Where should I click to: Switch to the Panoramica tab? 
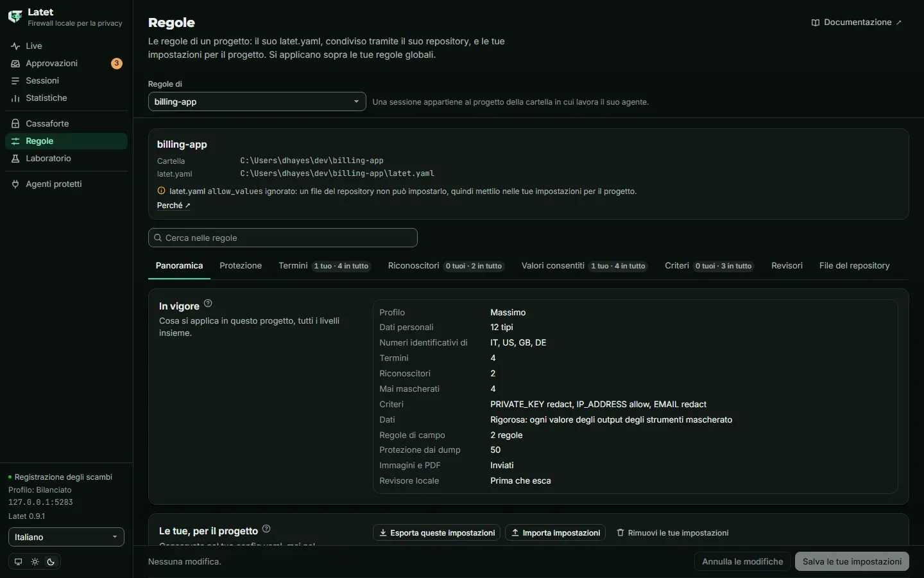tap(179, 266)
